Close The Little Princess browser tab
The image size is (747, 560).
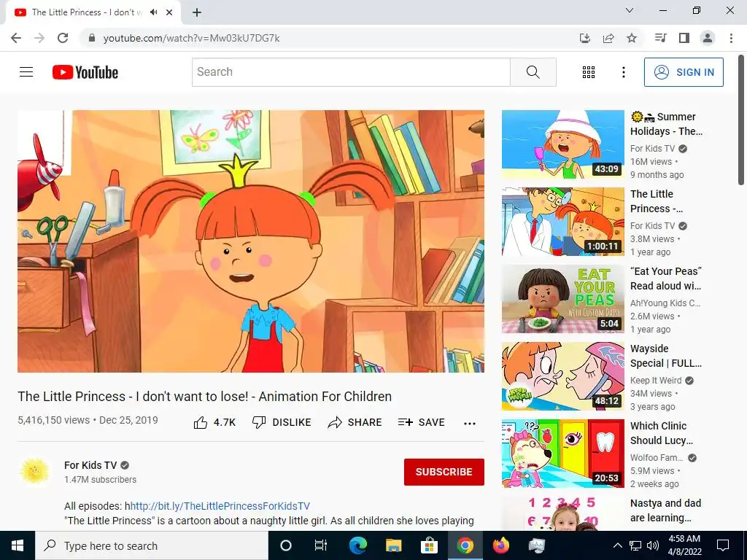pos(169,12)
